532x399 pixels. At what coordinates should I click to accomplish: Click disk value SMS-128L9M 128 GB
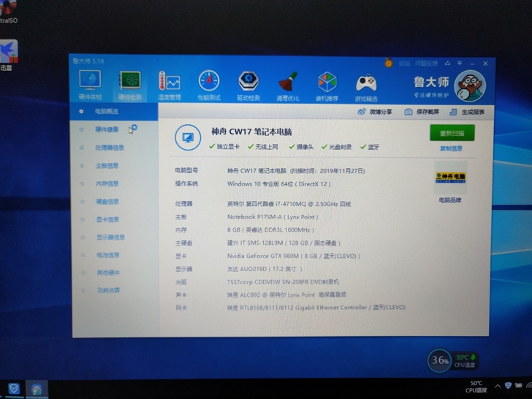(284, 243)
